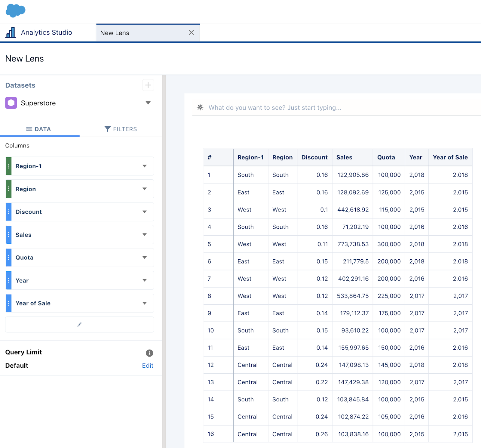Click the Edit link for Query Limit
This screenshot has width=481, height=448.
148,366
